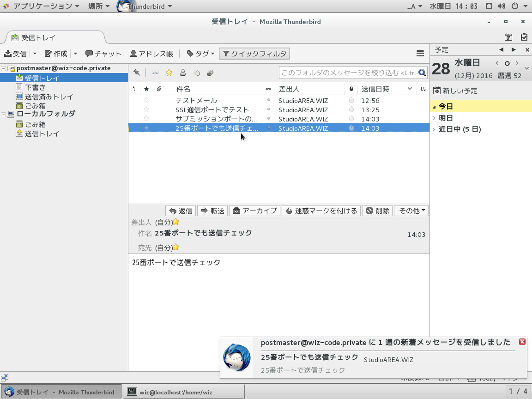Archive message with アーカイブ button
532x399 pixels.
255,211
